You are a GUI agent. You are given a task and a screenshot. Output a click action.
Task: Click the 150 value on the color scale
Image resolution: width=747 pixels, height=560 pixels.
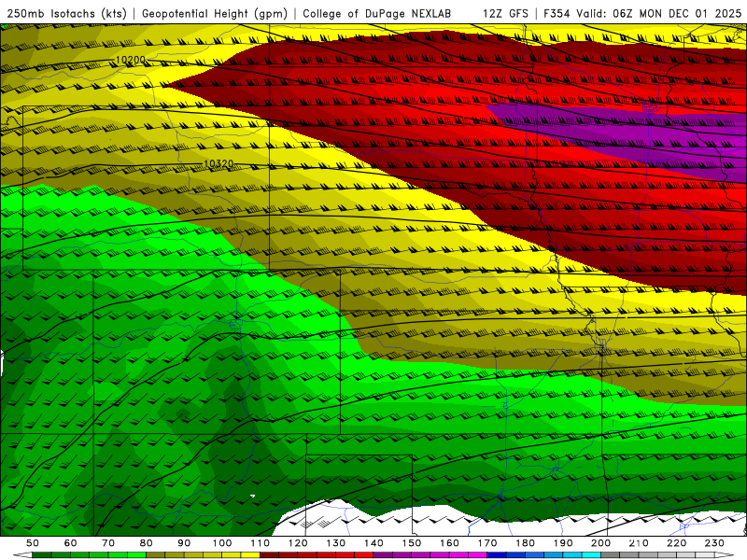pos(412,543)
